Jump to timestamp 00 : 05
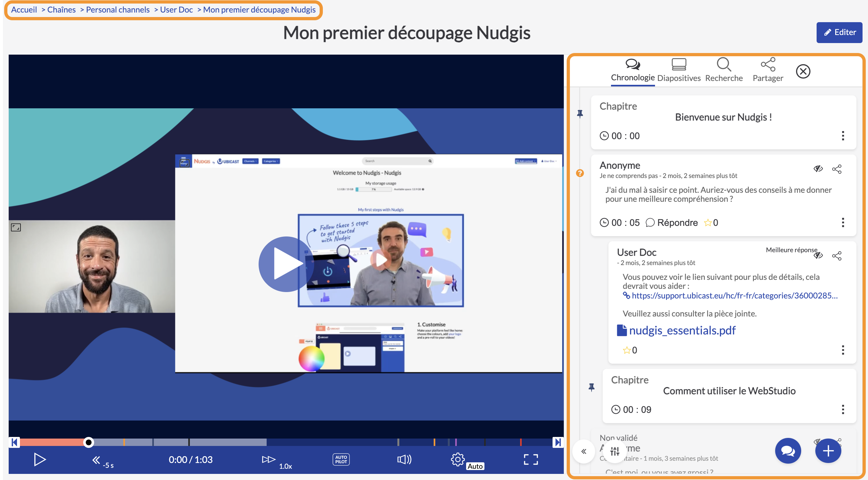The width and height of the screenshot is (868, 480). 620,222
